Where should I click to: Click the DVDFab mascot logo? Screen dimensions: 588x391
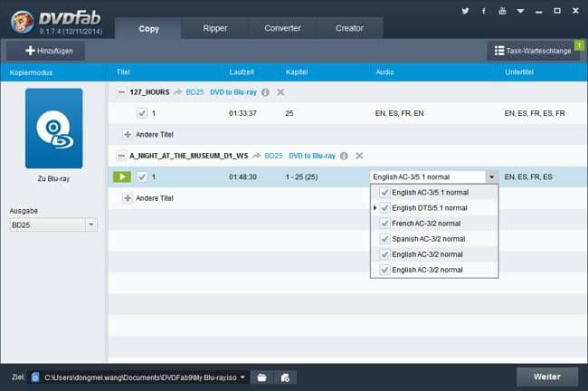[x=23, y=22]
